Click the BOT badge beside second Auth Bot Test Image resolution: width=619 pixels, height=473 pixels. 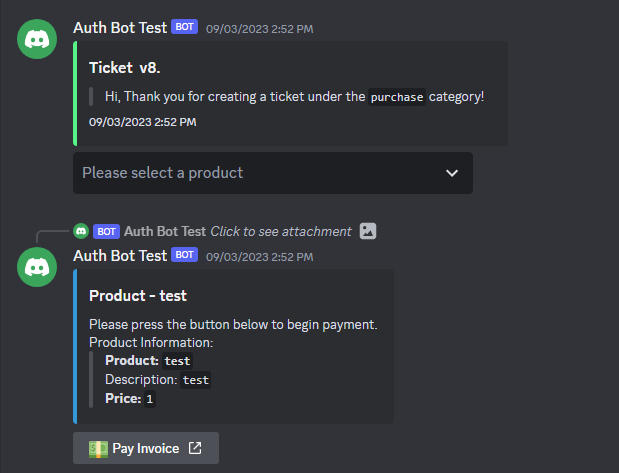click(184, 255)
